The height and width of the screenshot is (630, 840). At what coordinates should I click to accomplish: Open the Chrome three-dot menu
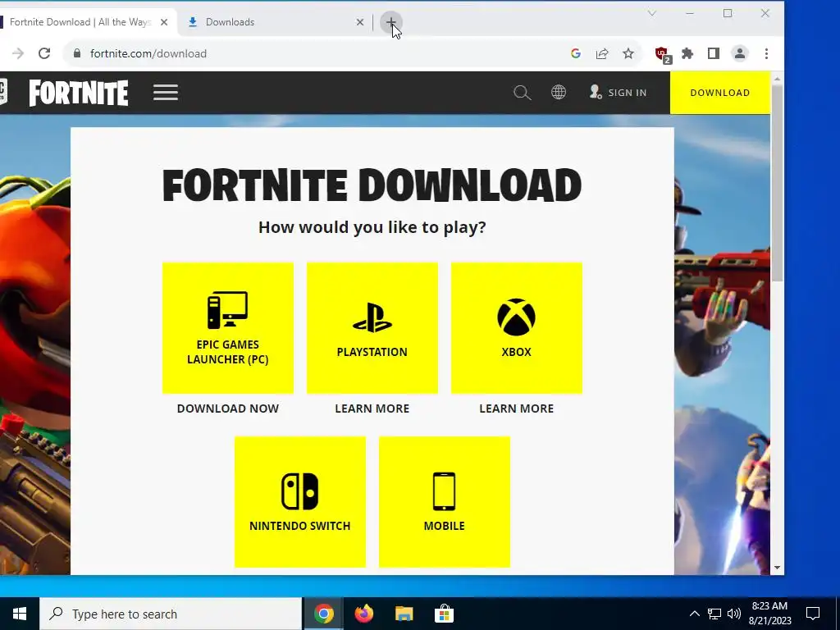[767, 53]
